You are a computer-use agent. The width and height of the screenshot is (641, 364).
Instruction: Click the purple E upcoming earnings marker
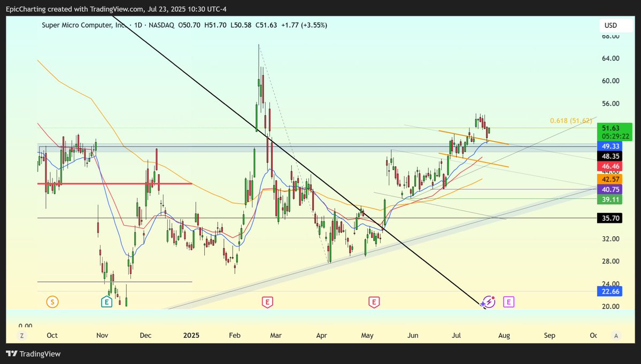coord(508,302)
